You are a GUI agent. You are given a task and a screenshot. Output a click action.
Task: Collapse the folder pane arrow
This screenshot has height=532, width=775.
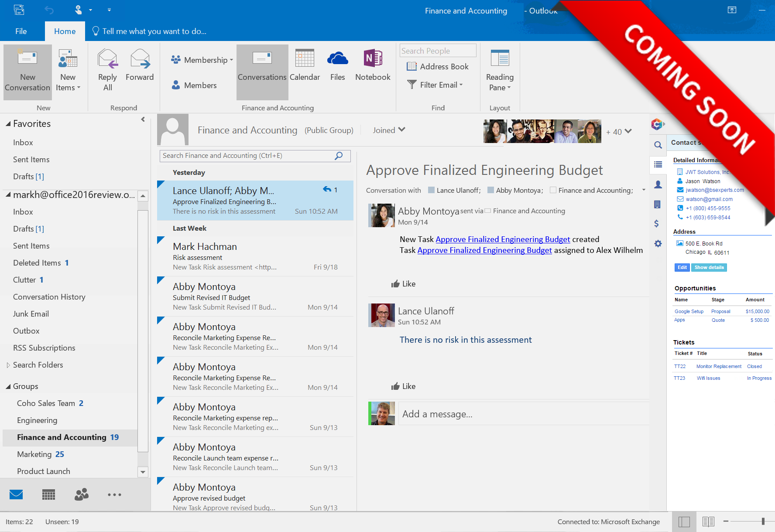[143, 119]
